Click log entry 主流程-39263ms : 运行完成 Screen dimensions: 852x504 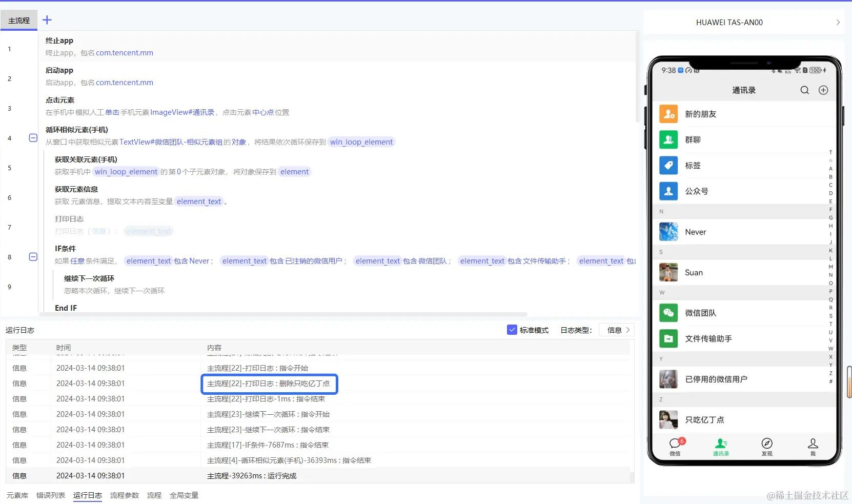(252, 476)
